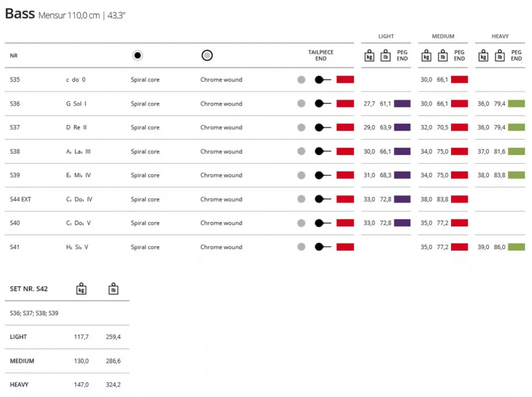Screen dimensions: 532x397
Task: Click the kg icon in the SET NR. S42 table
Action: 81,288
